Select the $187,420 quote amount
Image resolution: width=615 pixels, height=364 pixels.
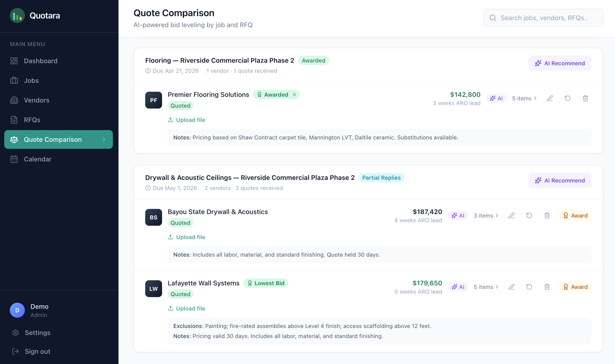click(427, 212)
